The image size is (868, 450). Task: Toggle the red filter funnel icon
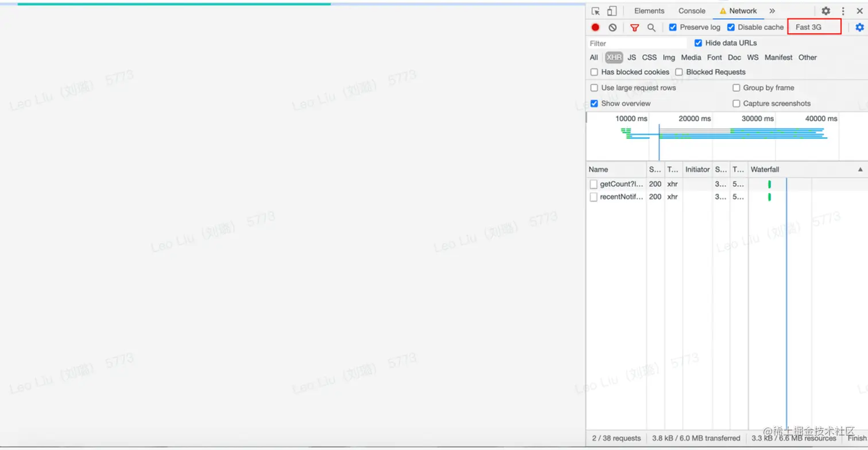click(x=634, y=28)
